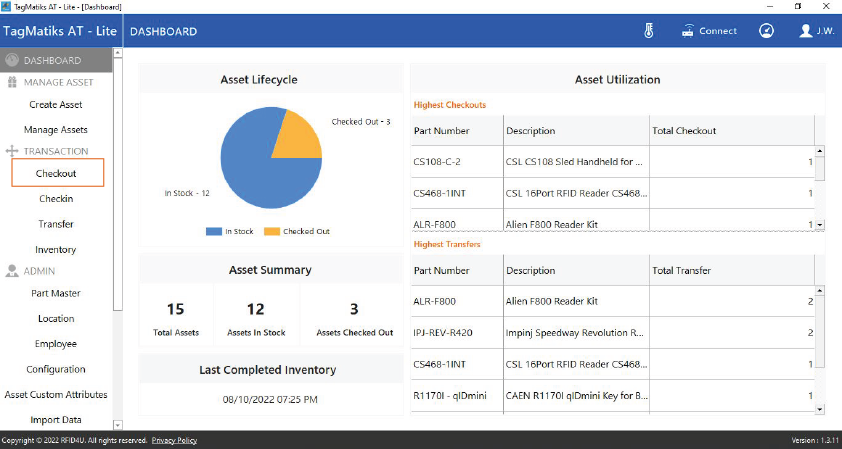Viewport: 842px width, 449px height.
Task: Select Import Data in sidebar
Action: click(56, 420)
